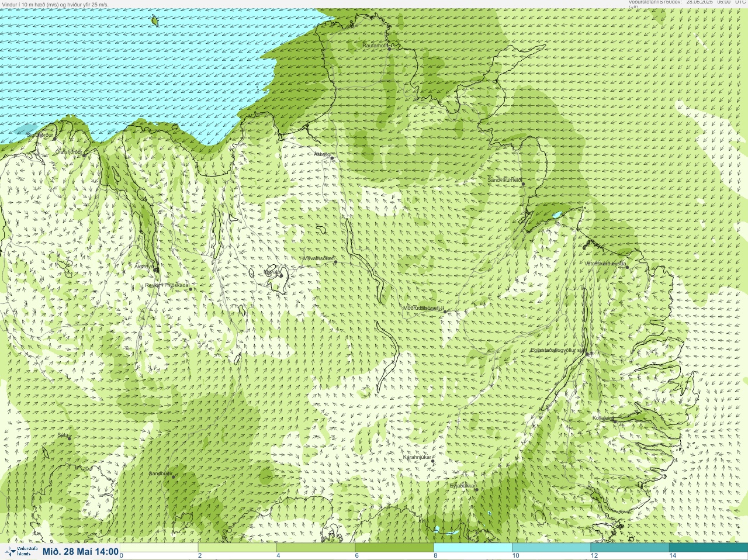Click the 0–2 m/s legend color
Screen dimensions: 748x560
159,548
